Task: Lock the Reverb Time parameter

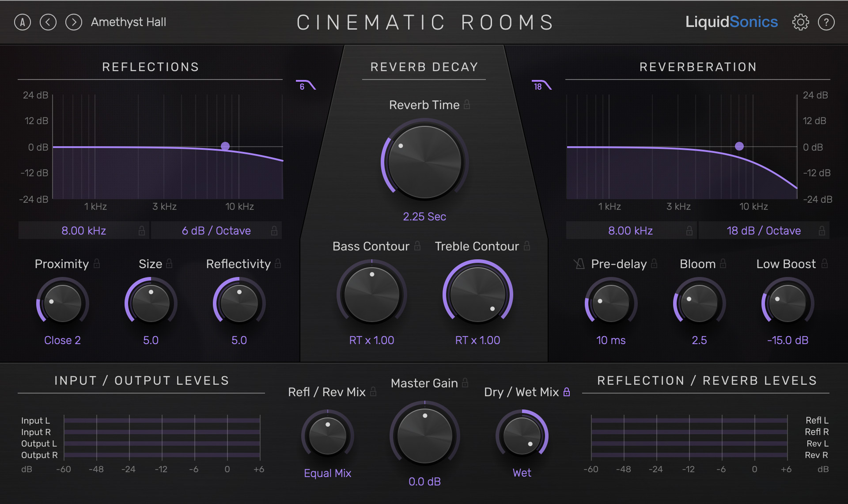Action: (x=467, y=105)
